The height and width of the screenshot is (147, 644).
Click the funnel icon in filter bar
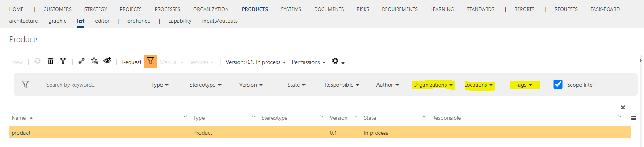point(25,84)
